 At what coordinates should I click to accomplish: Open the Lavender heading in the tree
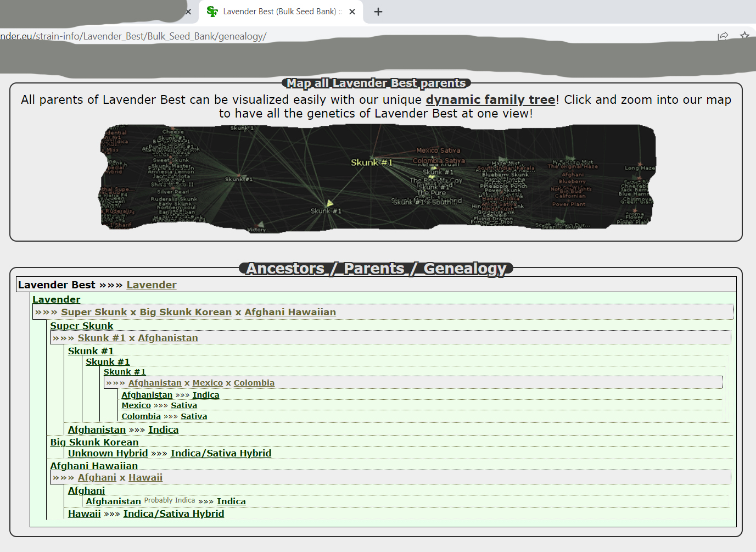[x=56, y=299]
